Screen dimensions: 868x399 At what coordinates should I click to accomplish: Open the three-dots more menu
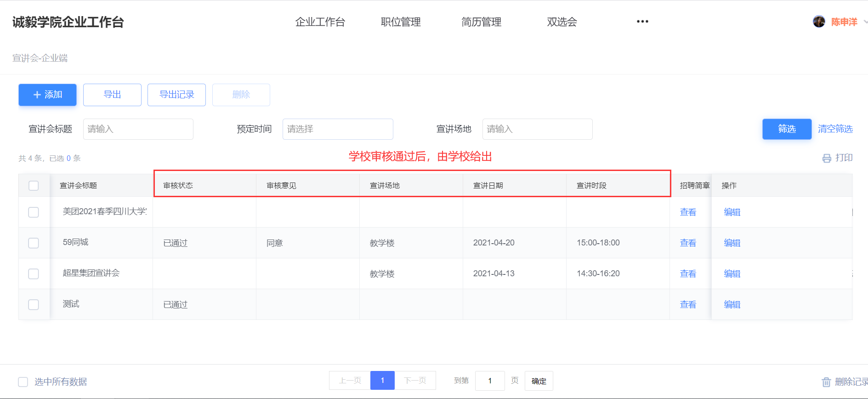click(642, 22)
